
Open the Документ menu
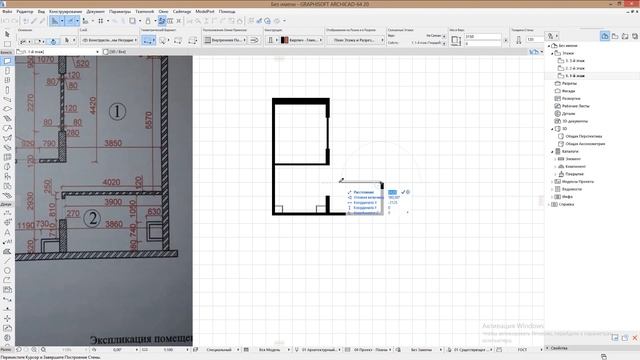click(96, 11)
